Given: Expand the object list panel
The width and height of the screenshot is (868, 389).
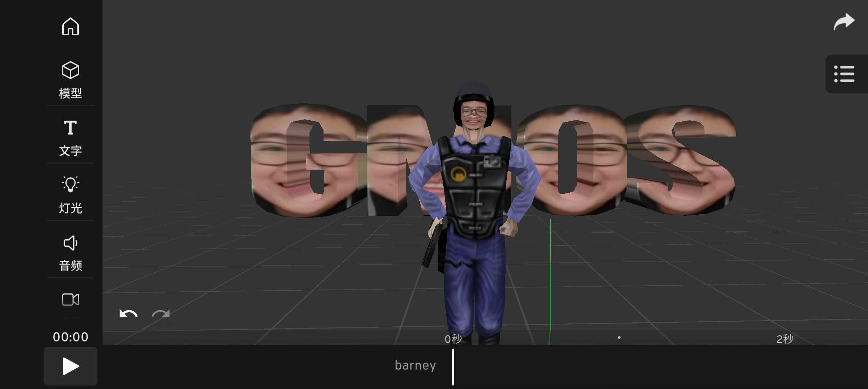Looking at the screenshot, I should [844, 74].
